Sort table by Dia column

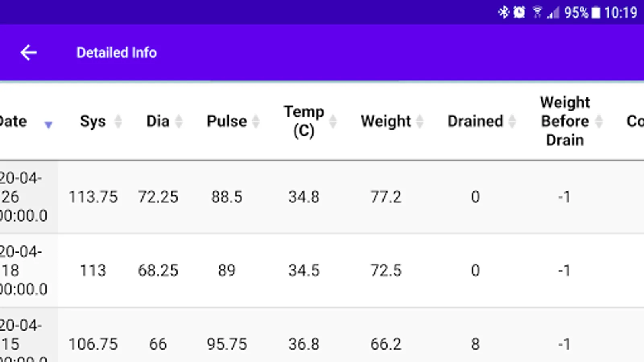point(179,121)
